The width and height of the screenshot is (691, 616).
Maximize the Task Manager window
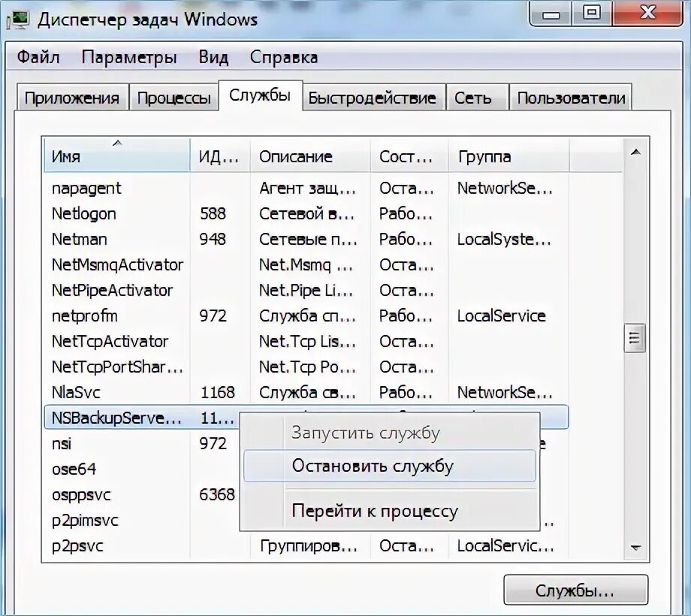coord(592,14)
